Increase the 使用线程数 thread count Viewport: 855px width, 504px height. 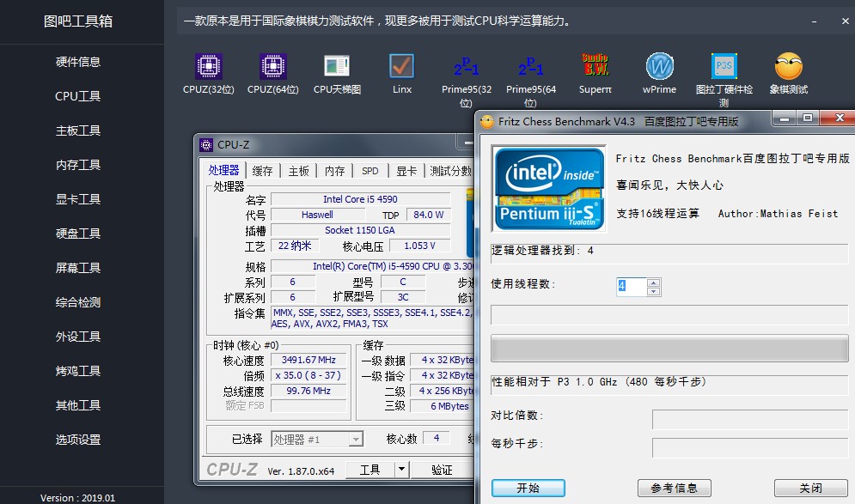[x=653, y=282]
